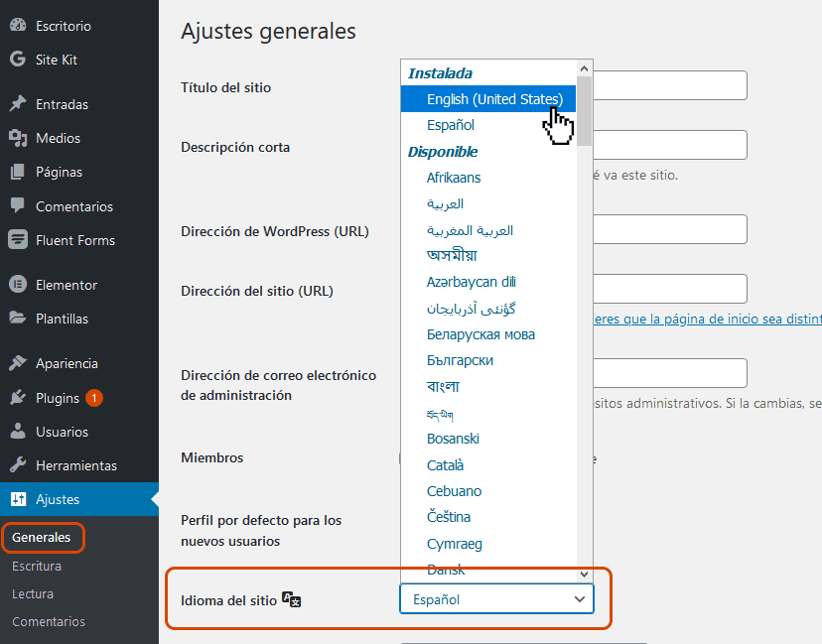Open Site Kit via its G icon

tap(17, 60)
